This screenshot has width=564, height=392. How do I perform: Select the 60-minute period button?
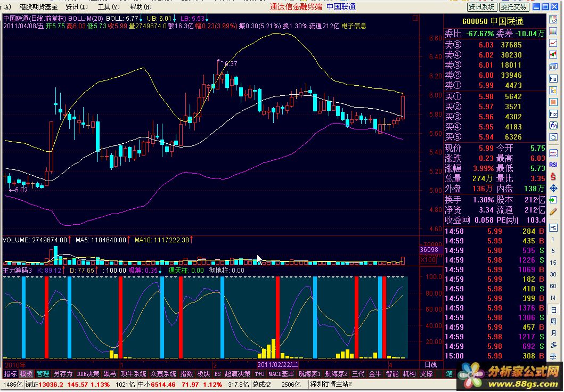coord(553,286)
